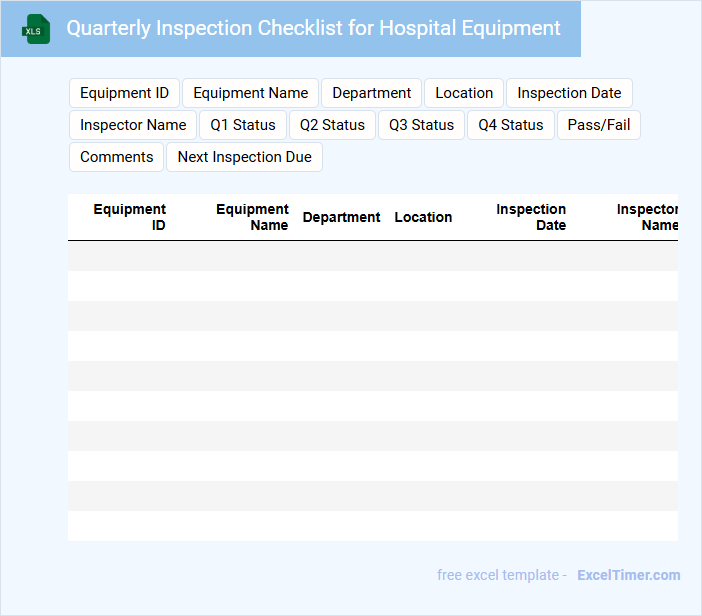Click the Department tag button

tap(371, 93)
